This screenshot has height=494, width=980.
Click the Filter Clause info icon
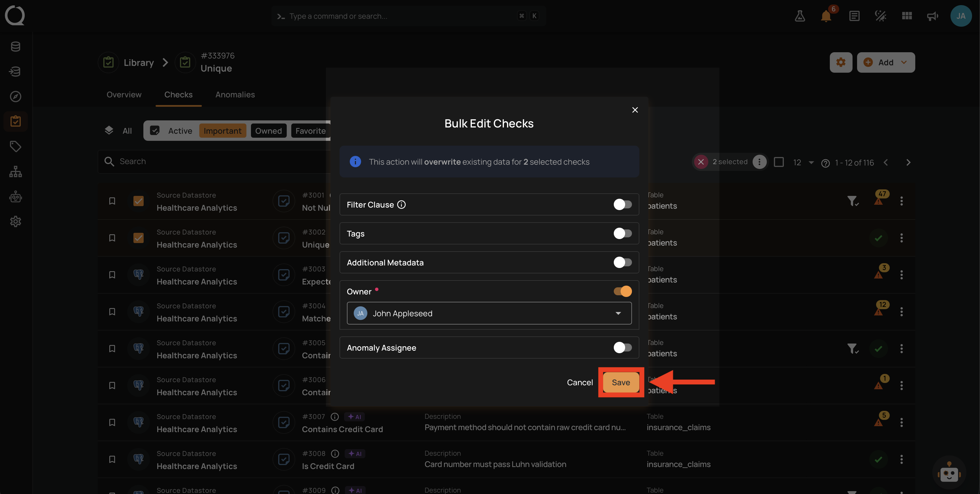point(401,205)
